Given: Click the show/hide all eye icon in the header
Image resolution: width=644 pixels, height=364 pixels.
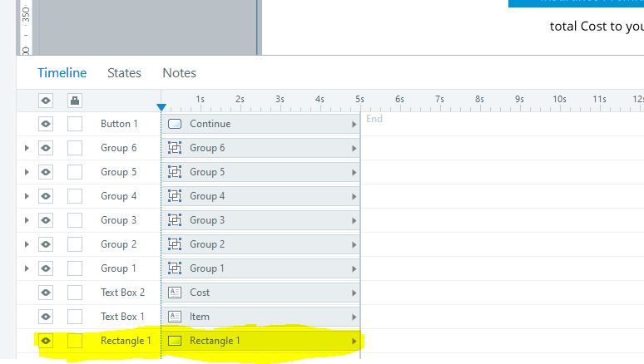Looking at the screenshot, I should point(46,101).
